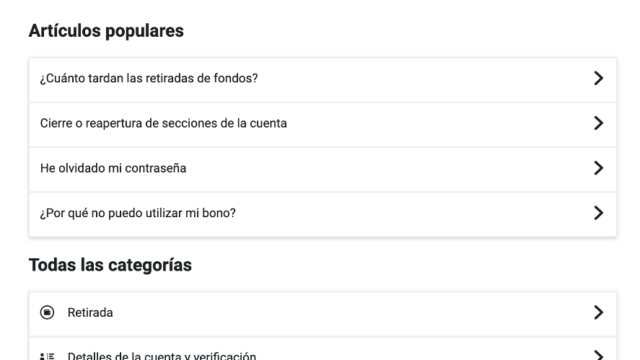The image size is (640, 360).
Task: Click the Artículos populares heading
Action: (x=106, y=31)
